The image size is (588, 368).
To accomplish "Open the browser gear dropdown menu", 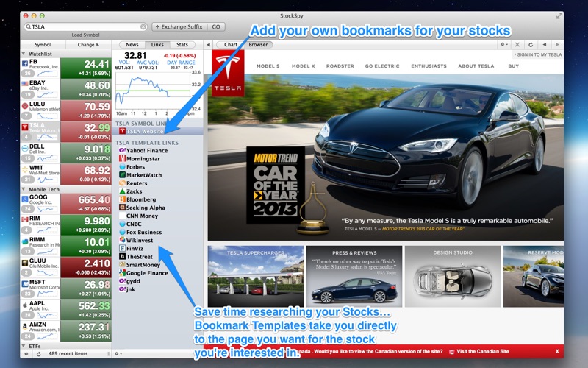I will point(503,45).
